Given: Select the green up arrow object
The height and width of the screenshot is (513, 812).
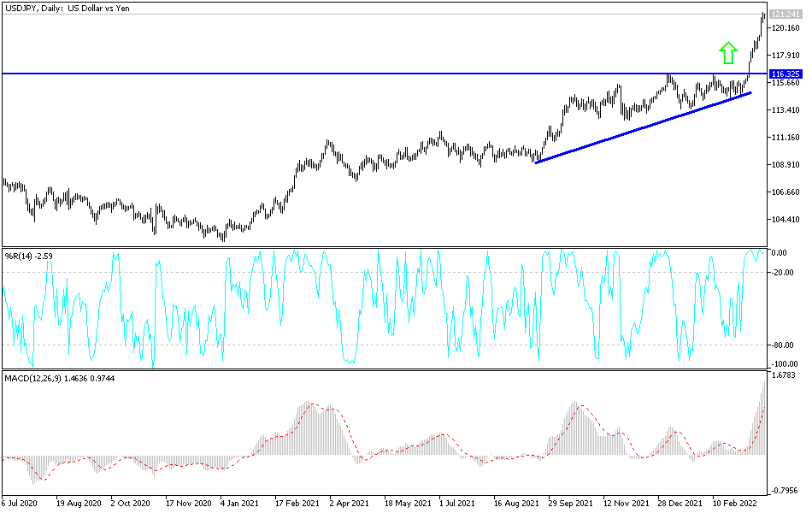Looking at the screenshot, I should tap(727, 53).
